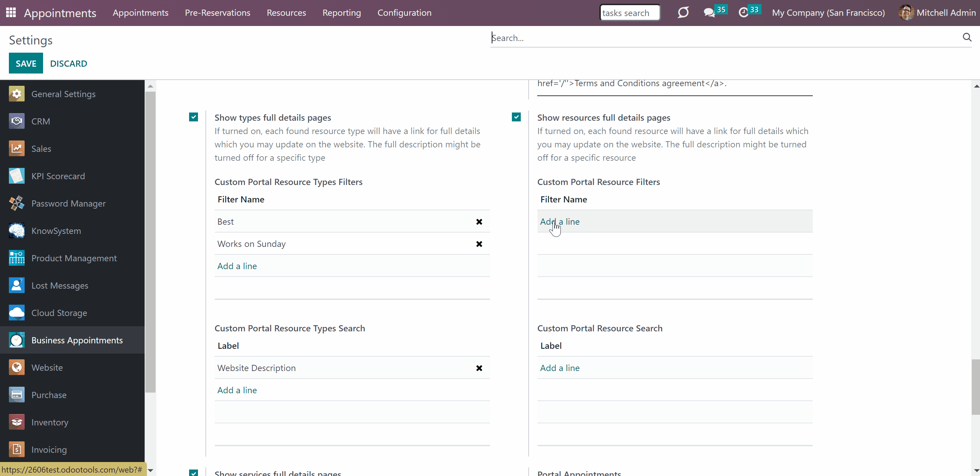Remove the Website Description search row

click(x=479, y=368)
